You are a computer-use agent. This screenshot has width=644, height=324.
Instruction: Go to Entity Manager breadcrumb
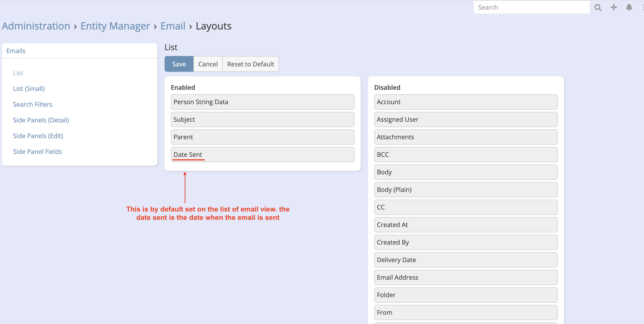pos(115,26)
